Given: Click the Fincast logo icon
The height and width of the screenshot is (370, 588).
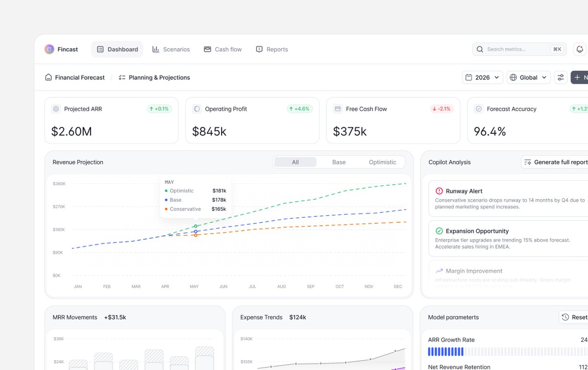Looking at the screenshot, I should click(49, 49).
